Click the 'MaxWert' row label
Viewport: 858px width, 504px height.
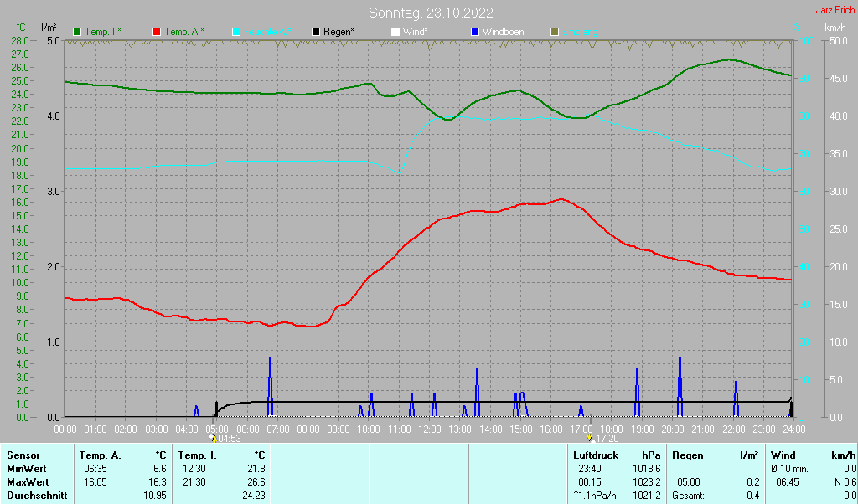(x=28, y=483)
